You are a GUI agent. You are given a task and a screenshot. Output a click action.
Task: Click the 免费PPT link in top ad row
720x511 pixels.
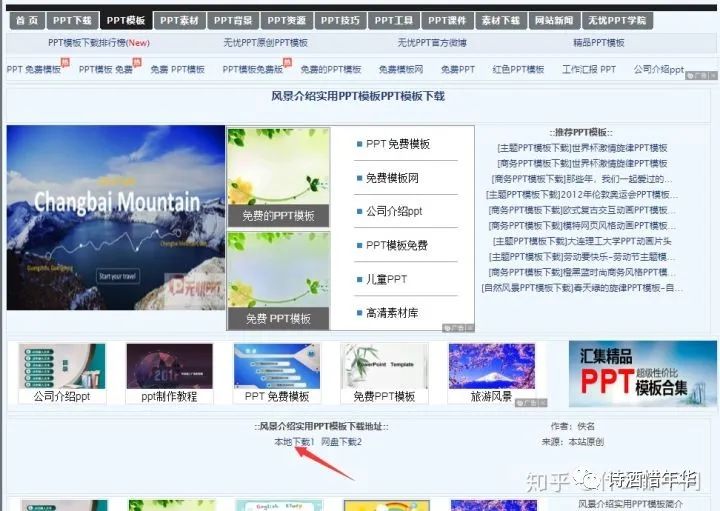click(x=458, y=69)
